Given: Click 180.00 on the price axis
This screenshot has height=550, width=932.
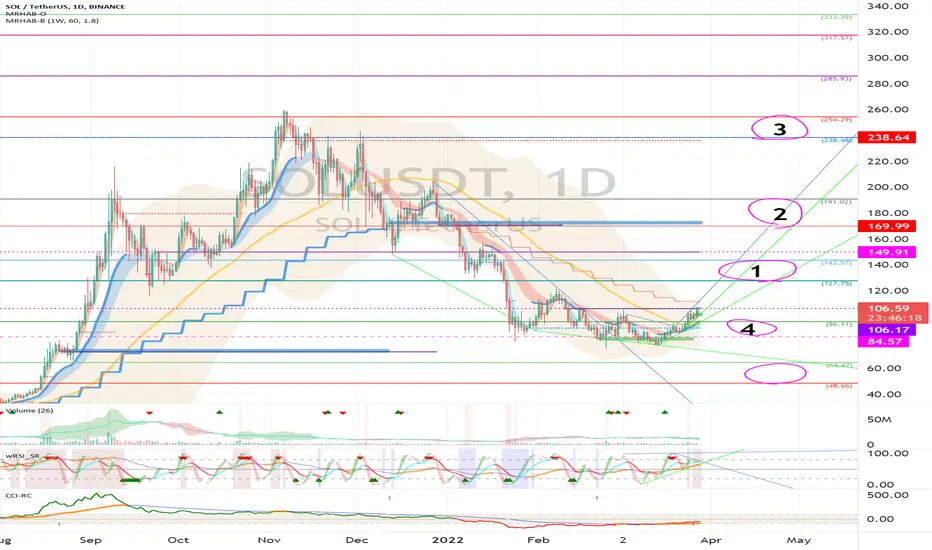Looking at the screenshot, I should 888,213.
